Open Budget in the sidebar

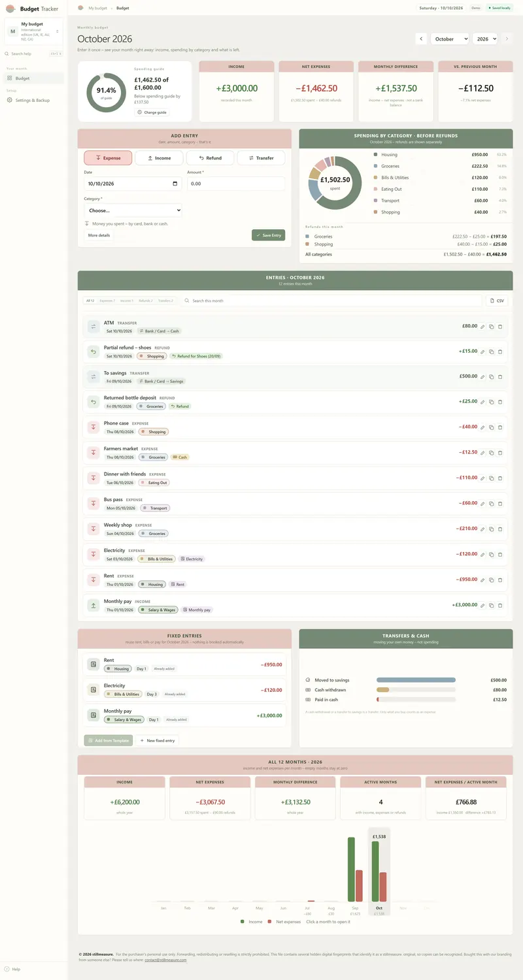[33, 78]
